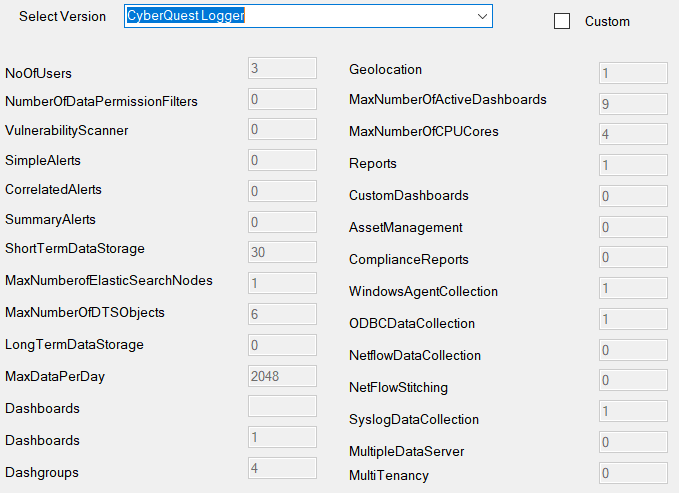The image size is (679, 493).
Task: Click the ComplianceReports value field
Action: (x=633, y=257)
